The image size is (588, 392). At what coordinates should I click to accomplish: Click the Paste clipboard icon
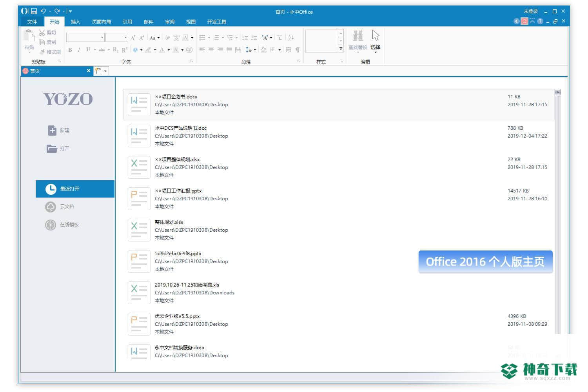(29, 36)
